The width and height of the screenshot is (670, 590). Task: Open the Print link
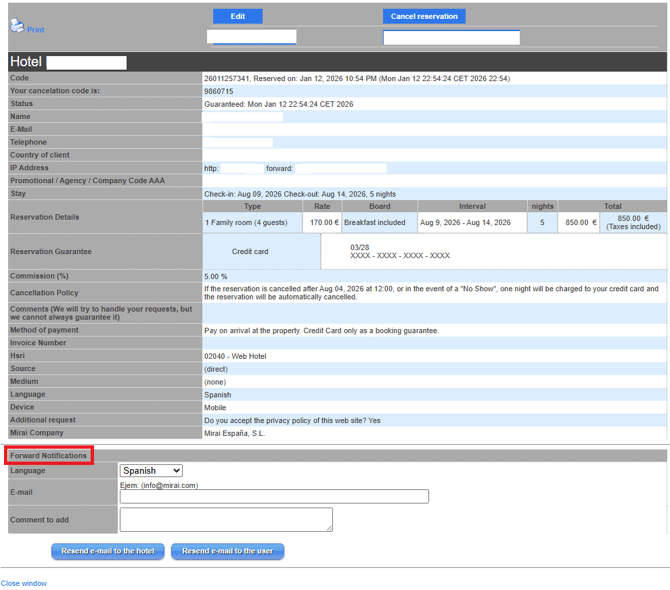35,30
